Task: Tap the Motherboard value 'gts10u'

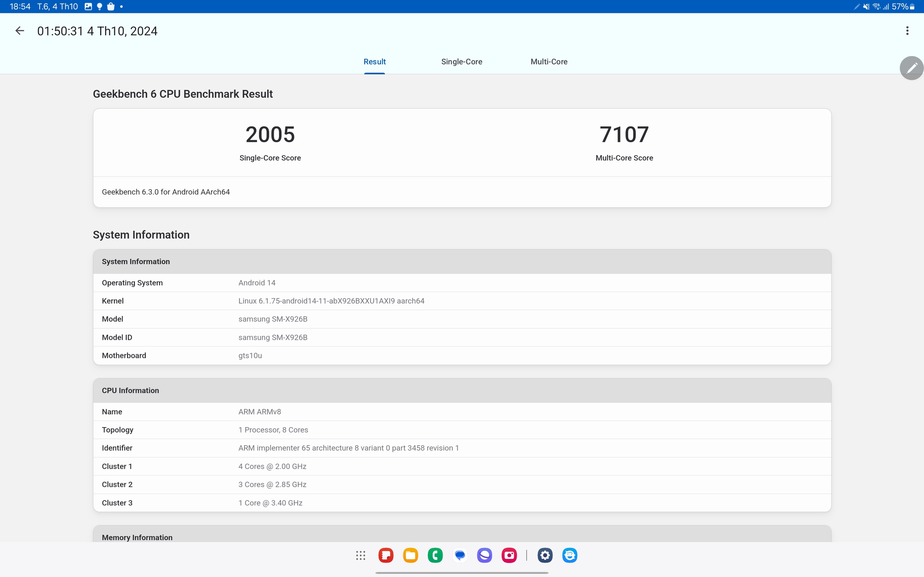Action: [x=250, y=356]
